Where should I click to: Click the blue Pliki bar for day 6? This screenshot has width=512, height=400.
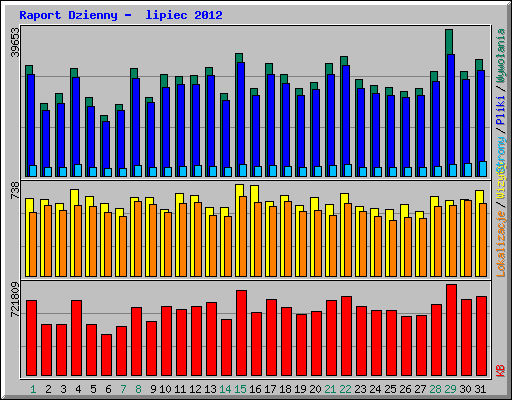106,145
